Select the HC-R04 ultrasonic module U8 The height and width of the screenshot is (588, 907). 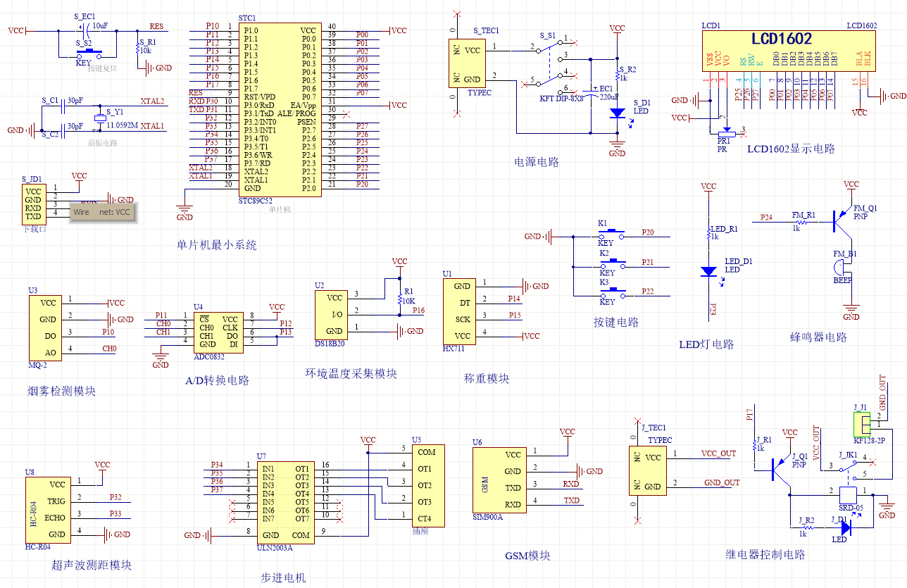[49, 510]
